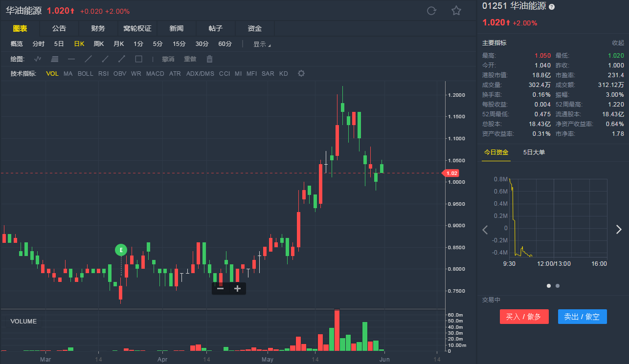Switch to the 财务 tab
Screen dimensions: 629x364
pos(98,28)
